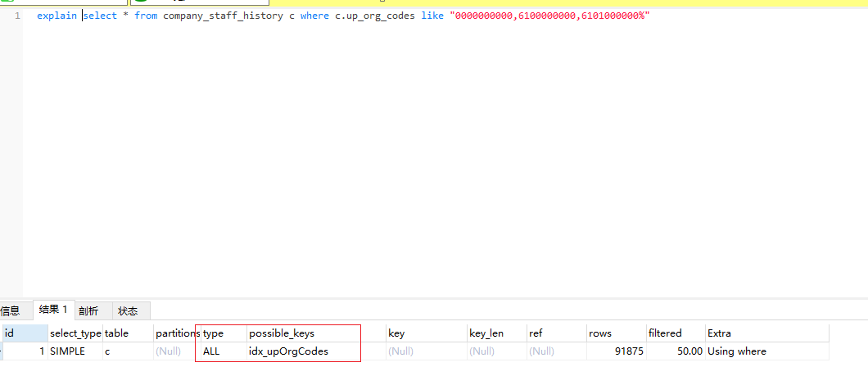Select the key column header

427,333
